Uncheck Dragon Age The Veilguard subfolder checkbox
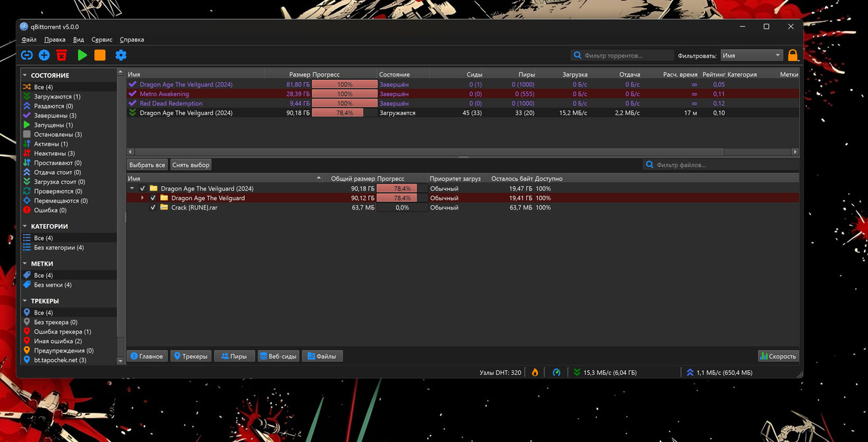Screen dimensions: 868x442 pos(153,198)
